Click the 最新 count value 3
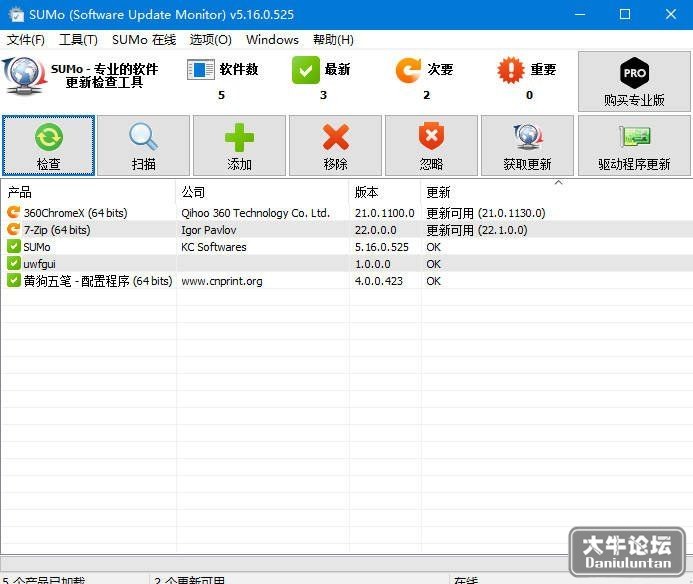 pyautogui.click(x=324, y=95)
